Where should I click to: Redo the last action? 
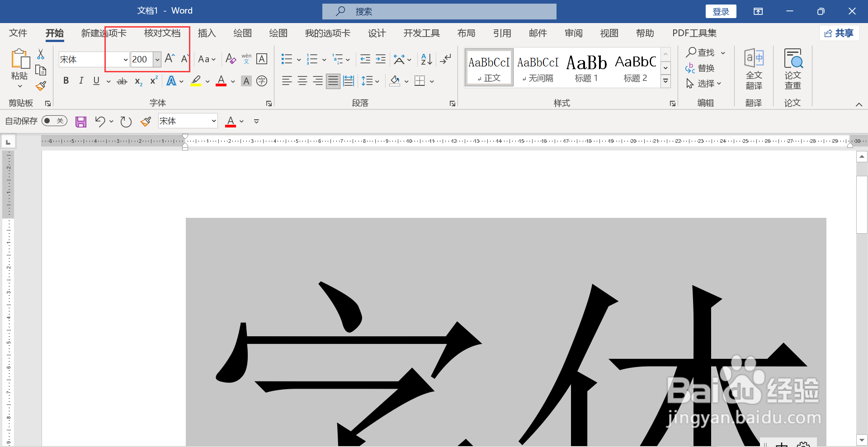126,122
